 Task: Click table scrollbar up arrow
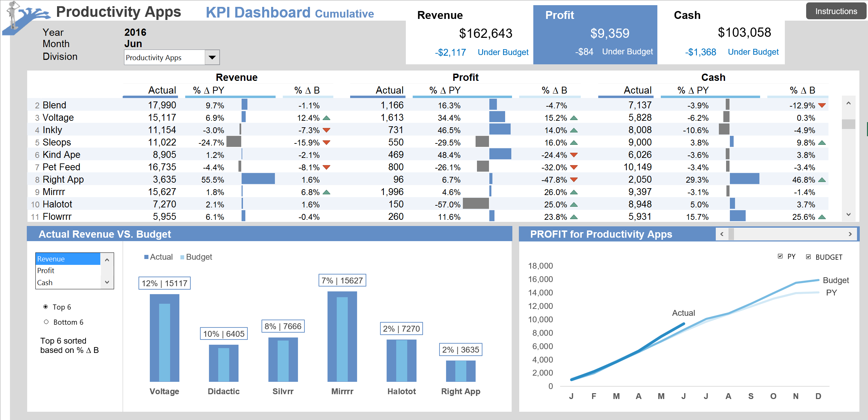848,103
